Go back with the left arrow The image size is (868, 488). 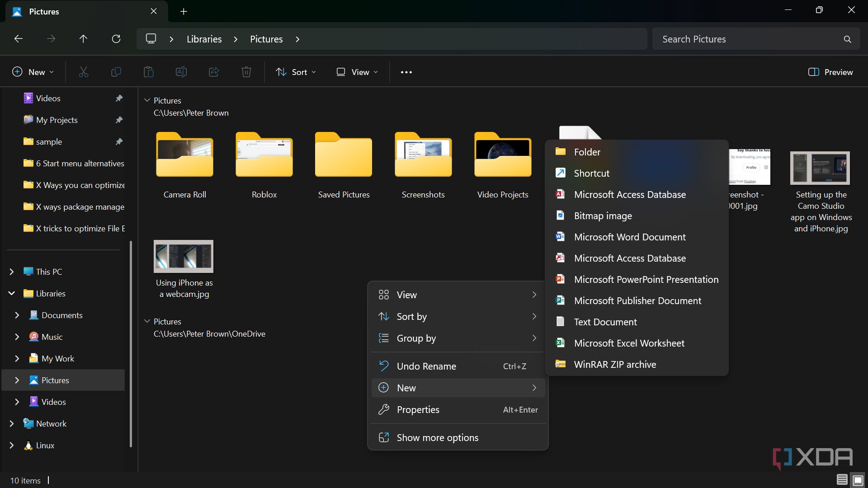(x=19, y=39)
